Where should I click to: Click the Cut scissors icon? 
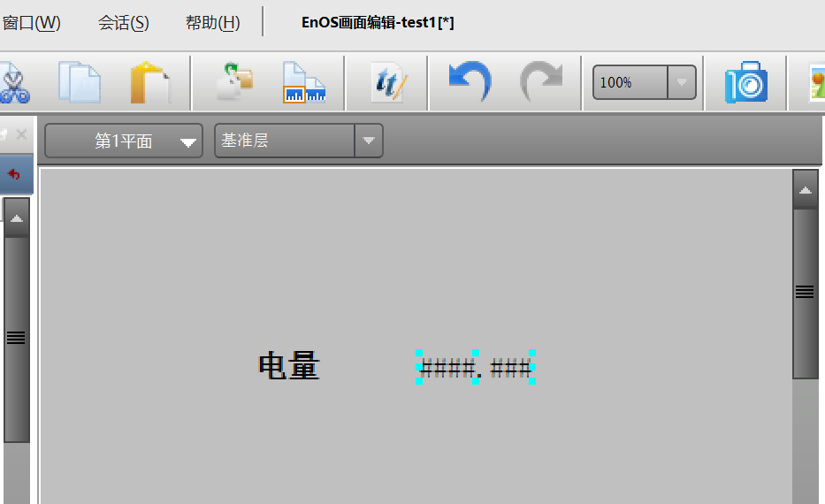[13, 83]
